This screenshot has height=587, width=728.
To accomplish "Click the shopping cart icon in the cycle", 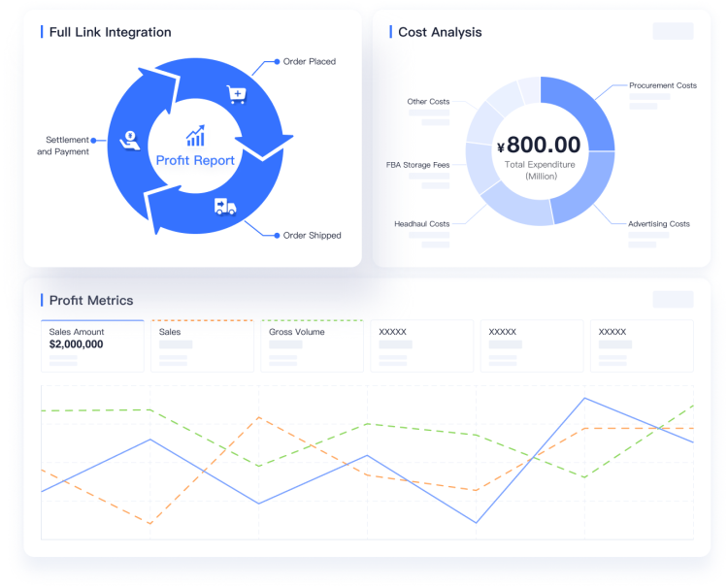I will (237, 94).
